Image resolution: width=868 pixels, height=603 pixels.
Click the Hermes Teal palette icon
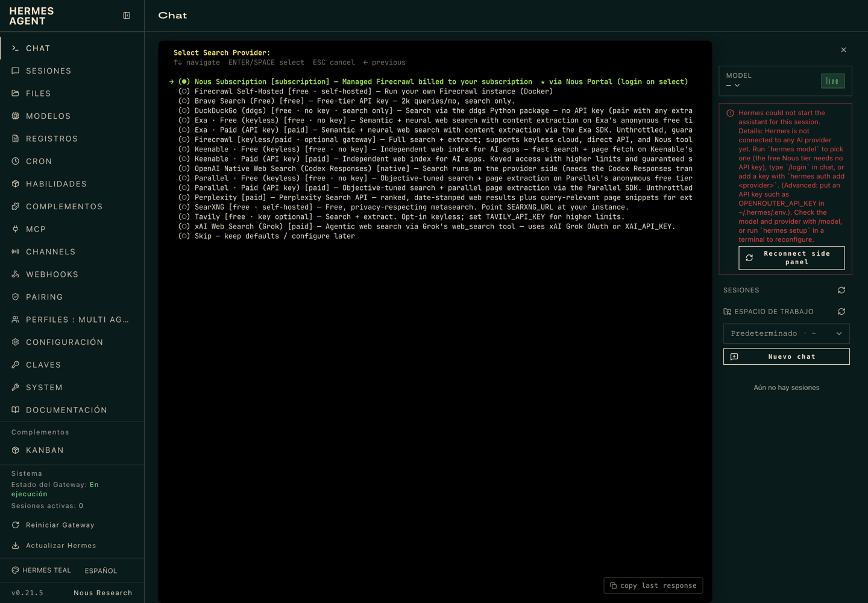tap(16, 570)
